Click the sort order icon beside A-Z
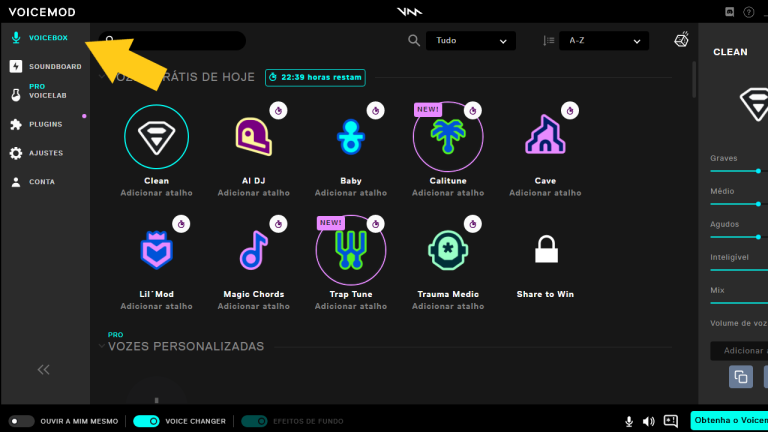 click(549, 41)
